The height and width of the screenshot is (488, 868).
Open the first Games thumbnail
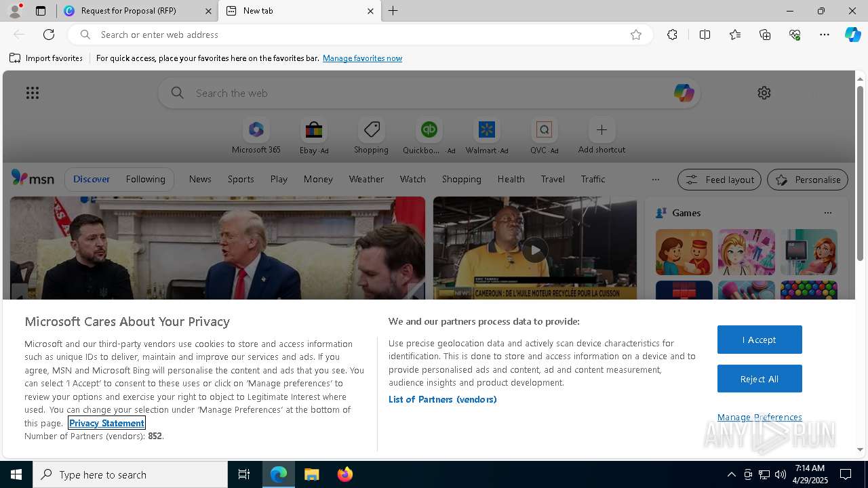tap(684, 252)
